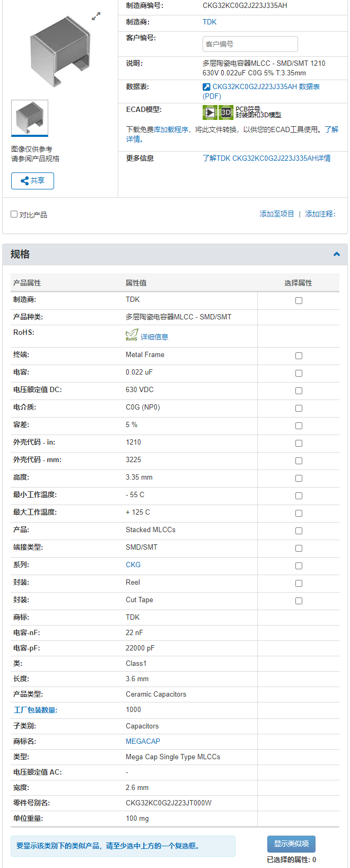The height and width of the screenshot is (868, 350).
Task: Check the 外壳代码 - mm 3225 checkbox
Action: (299, 461)
